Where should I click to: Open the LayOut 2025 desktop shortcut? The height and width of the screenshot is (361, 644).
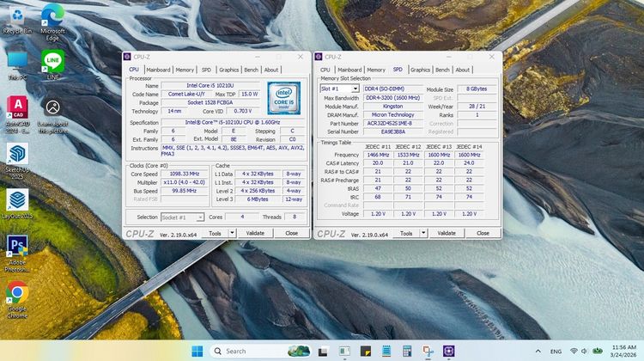tap(17, 204)
